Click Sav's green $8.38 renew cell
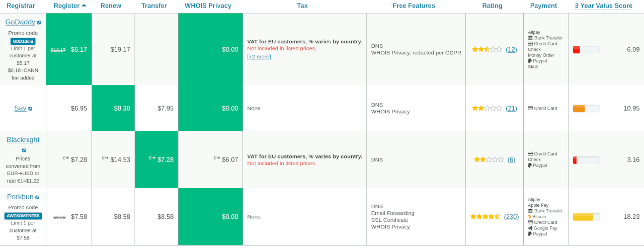The width and height of the screenshot is (644, 248). (113, 108)
